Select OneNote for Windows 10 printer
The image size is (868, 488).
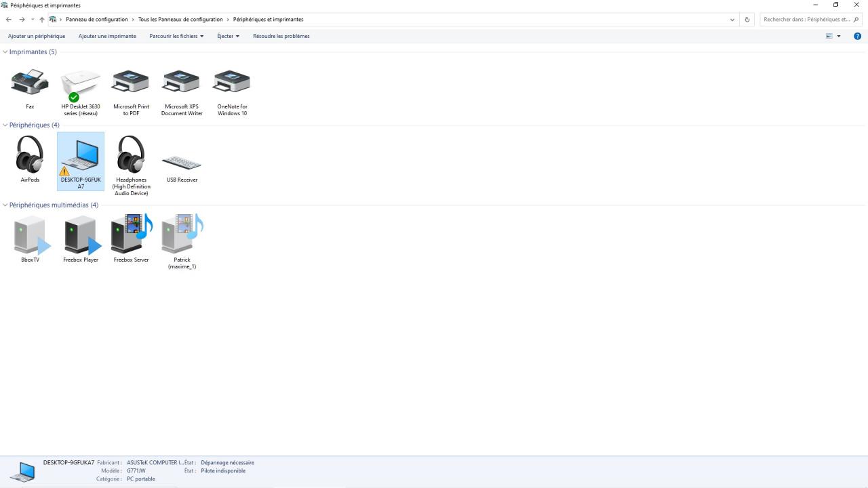(x=233, y=82)
